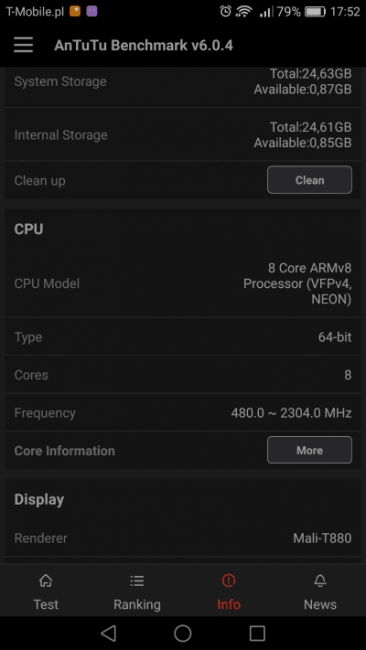
Task: Tap the Android home circle
Action: (183, 633)
